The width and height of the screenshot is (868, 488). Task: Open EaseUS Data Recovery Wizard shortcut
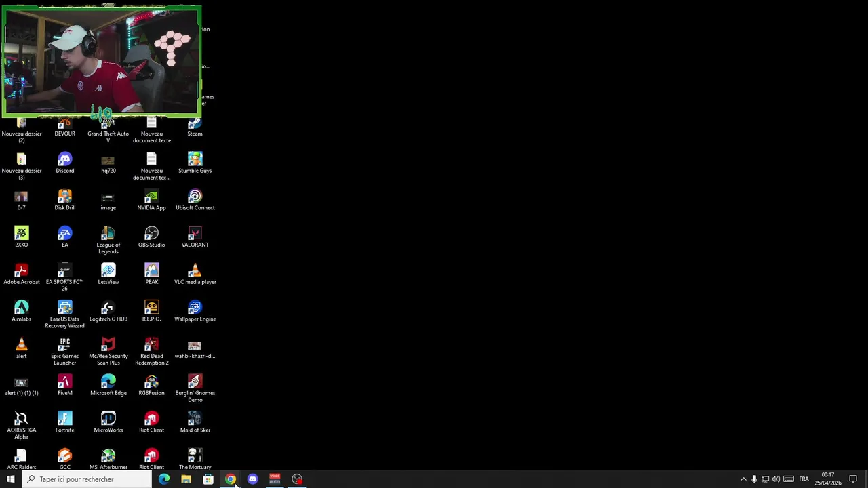pyautogui.click(x=65, y=315)
